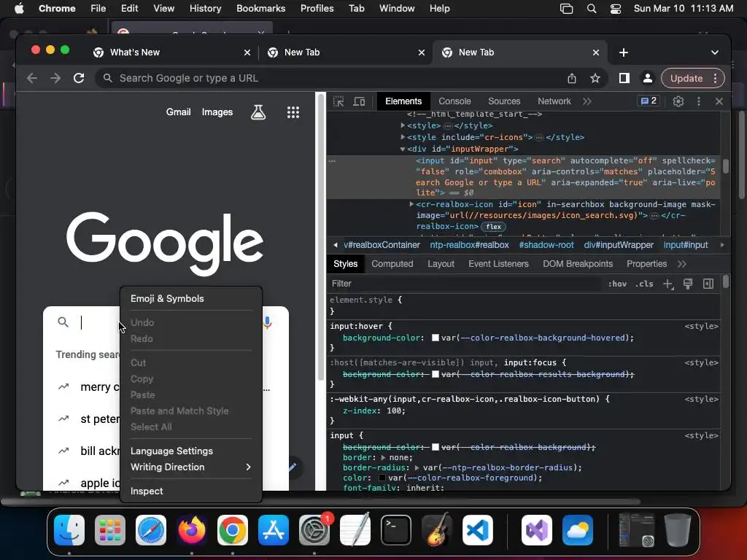Open the Sources tab
Image resolution: width=747 pixels, height=560 pixels.
504,101
